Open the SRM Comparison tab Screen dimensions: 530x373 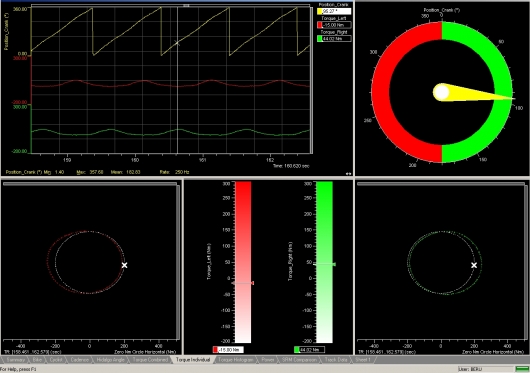click(x=299, y=360)
